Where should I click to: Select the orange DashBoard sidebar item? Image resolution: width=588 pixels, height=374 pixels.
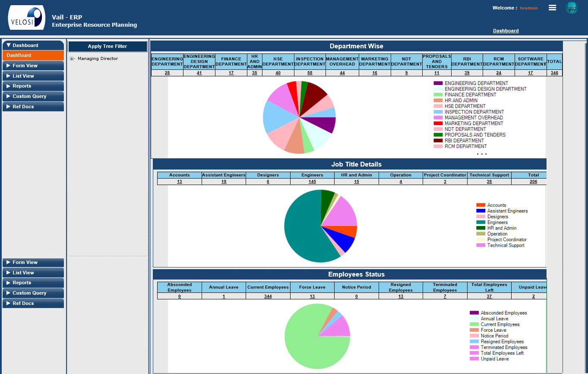tap(33, 55)
